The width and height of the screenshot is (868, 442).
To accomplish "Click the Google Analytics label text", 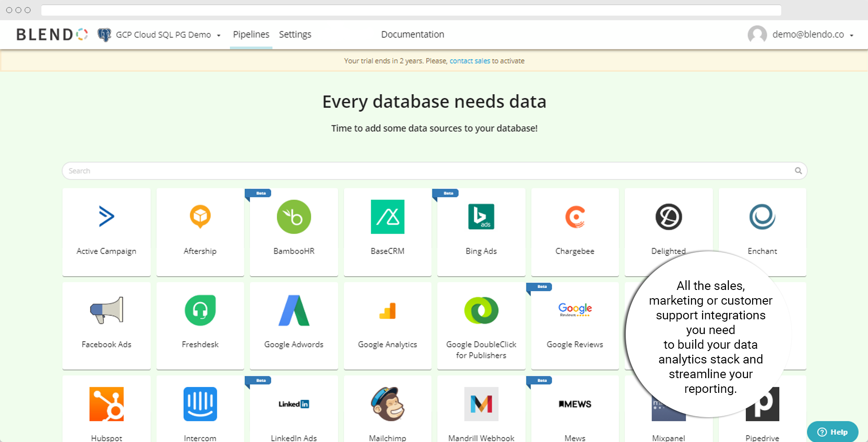I will 388,345.
